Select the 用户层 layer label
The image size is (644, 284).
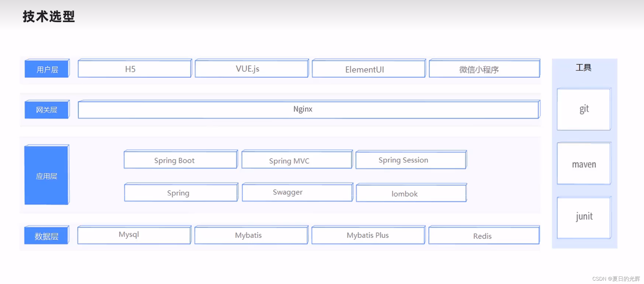click(x=47, y=68)
